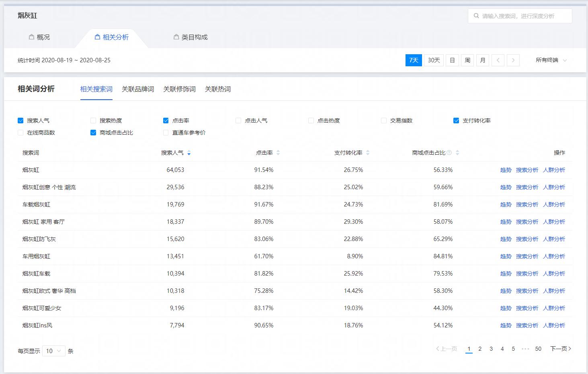Open the per-page count dropdown showing 10
The width and height of the screenshot is (588, 374).
click(53, 351)
